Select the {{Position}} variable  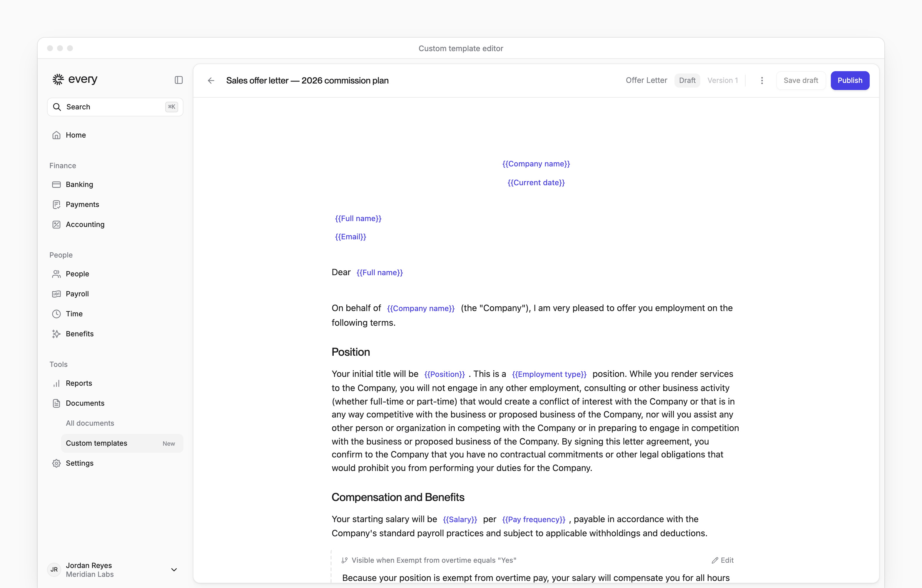coord(444,374)
